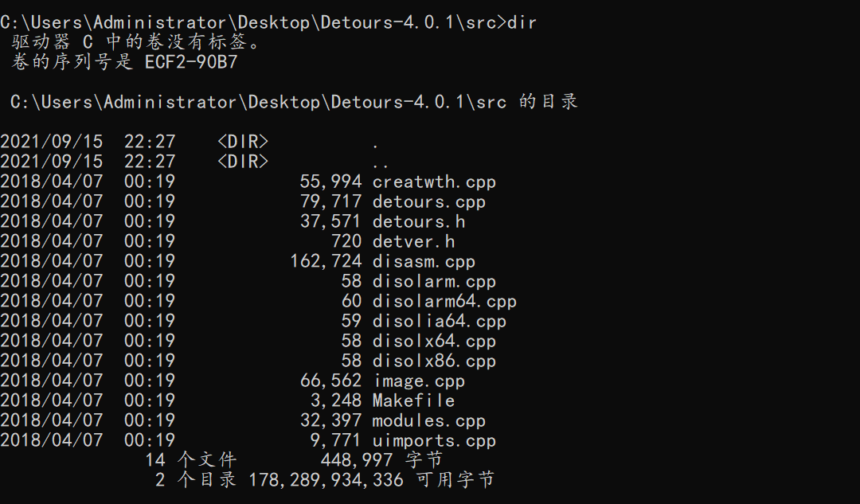This screenshot has height=504, width=860.
Task: Click the double-dot parent directory entry
Action: tap(380, 166)
